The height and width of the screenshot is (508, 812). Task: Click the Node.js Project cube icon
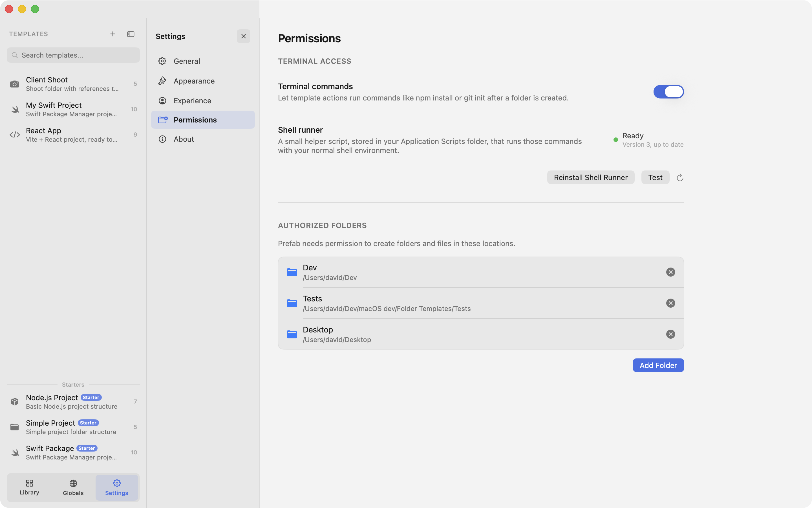click(14, 402)
